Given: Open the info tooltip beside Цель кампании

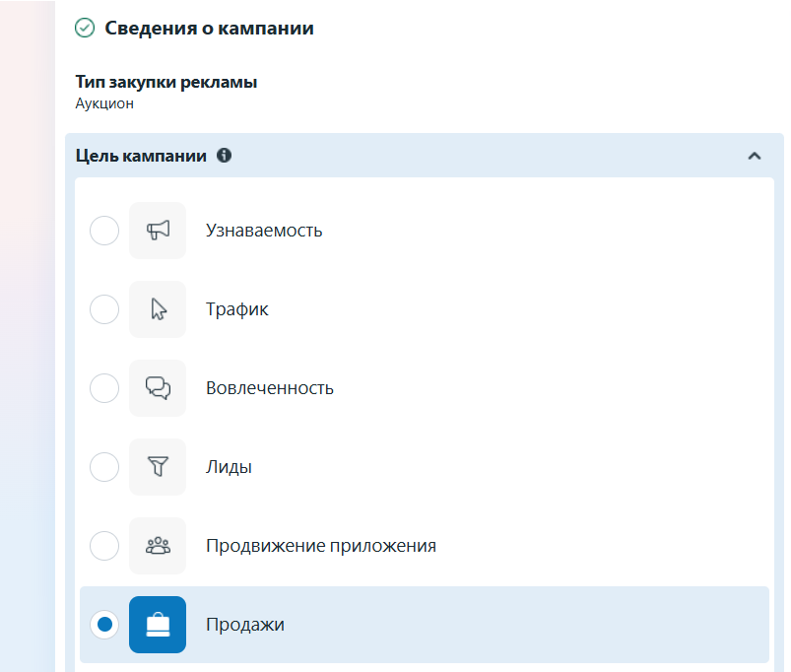Looking at the screenshot, I should (226, 154).
